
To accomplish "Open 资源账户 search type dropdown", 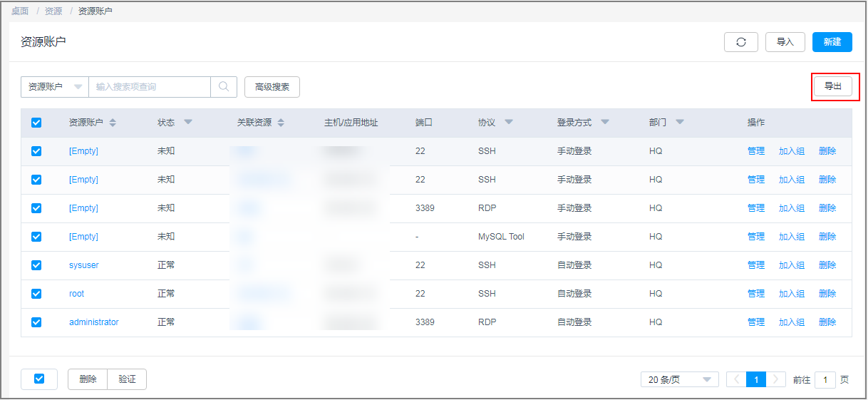I will pos(55,87).
